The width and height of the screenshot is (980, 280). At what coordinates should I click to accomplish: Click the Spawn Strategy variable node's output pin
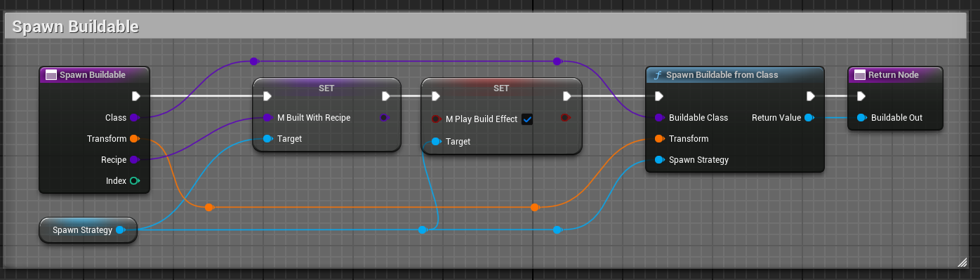coord(120,230)
